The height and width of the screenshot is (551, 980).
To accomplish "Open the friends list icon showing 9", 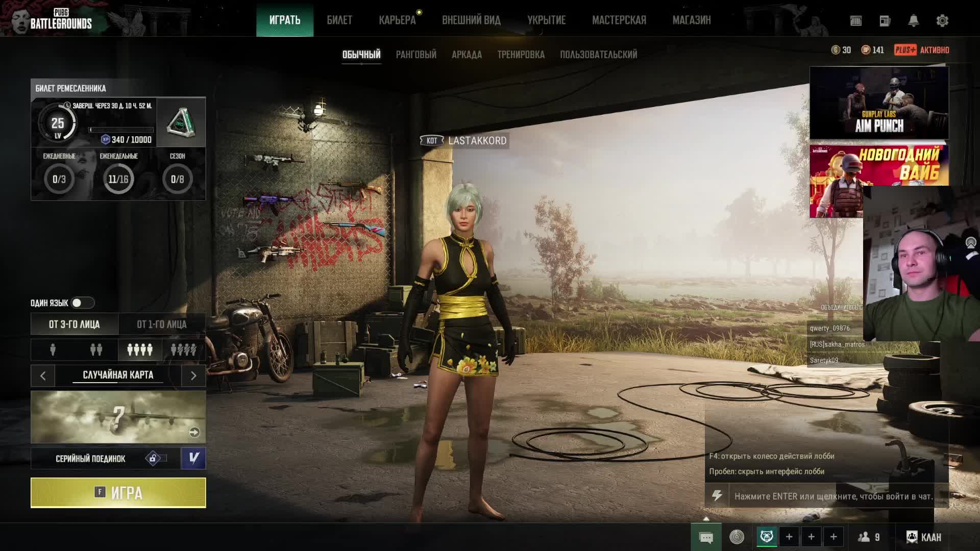I will (869, 537).
